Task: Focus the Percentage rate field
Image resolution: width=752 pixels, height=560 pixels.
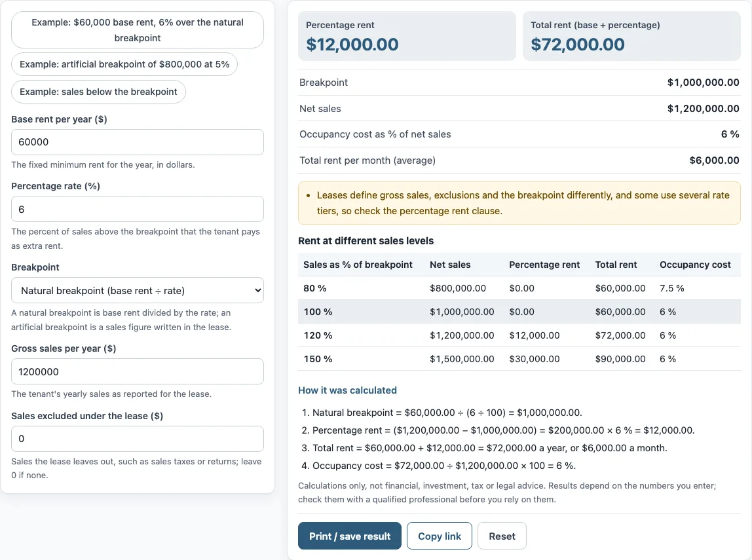Action: pos(137,209)
